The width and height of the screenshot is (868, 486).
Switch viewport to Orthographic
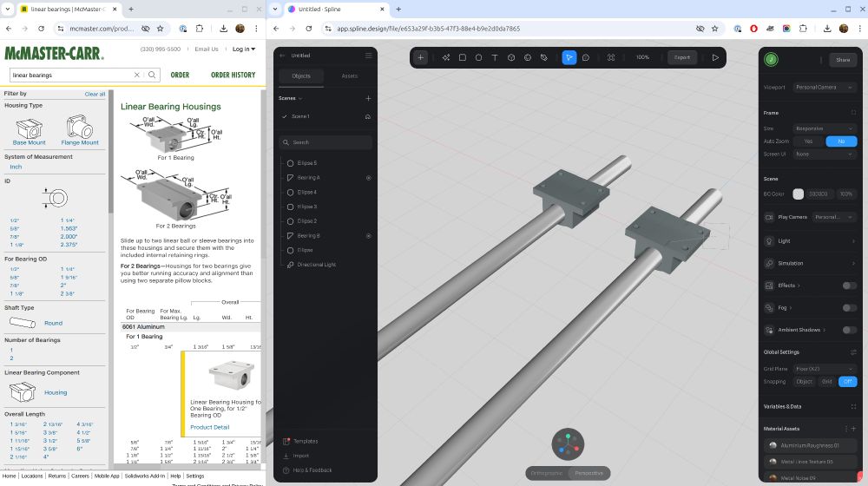coord(547,473)
